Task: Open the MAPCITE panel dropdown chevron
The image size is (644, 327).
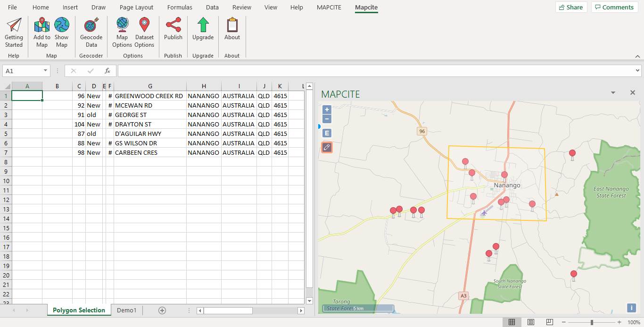Action: (x=613, y=93)
